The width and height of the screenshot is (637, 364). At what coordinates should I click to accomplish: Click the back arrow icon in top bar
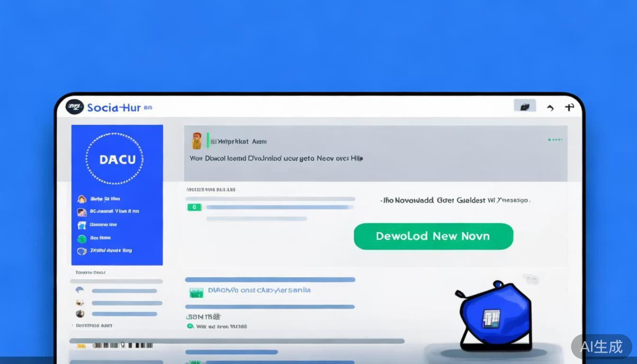pos(550,108)
